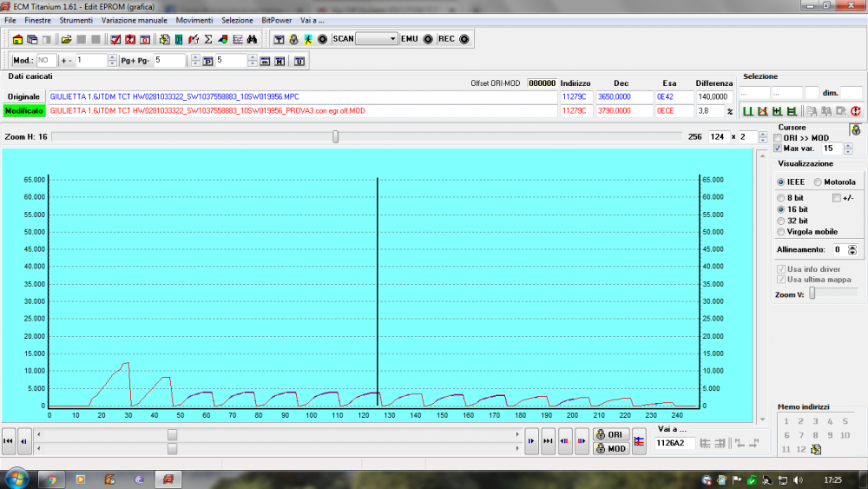Click the Vai a address input field
This screenshot has height=489, width=868.
(674, 443)
